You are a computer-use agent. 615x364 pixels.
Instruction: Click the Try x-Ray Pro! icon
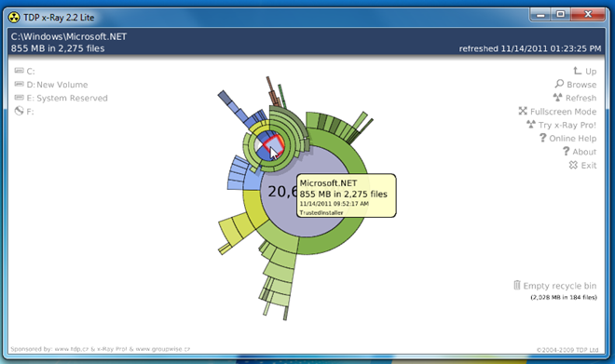531,125
